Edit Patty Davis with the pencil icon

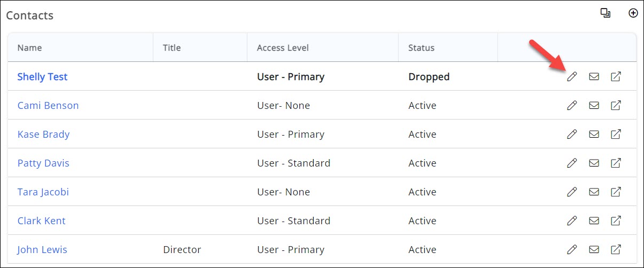click(572, 163)
